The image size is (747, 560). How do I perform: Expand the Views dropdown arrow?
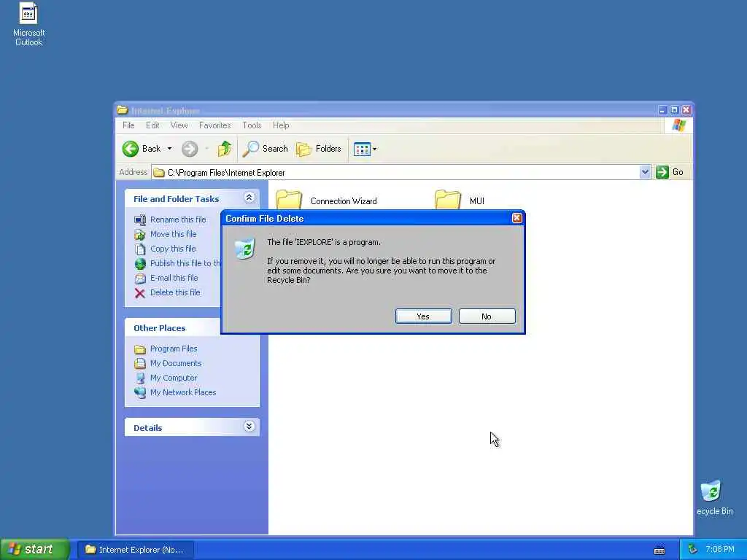(374, 149)
